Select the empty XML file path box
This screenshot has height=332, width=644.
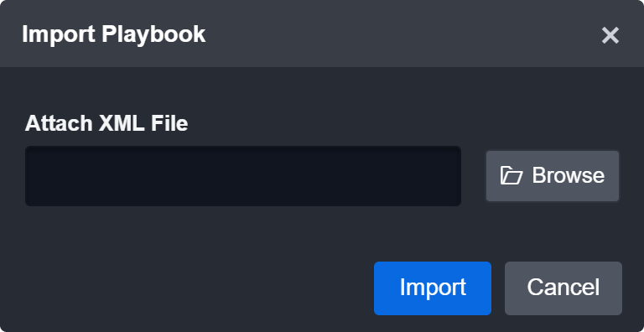243,176
